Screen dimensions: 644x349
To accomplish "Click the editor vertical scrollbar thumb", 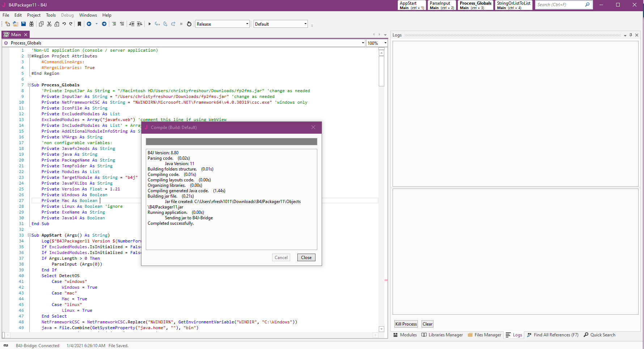I will click(381, 71).
